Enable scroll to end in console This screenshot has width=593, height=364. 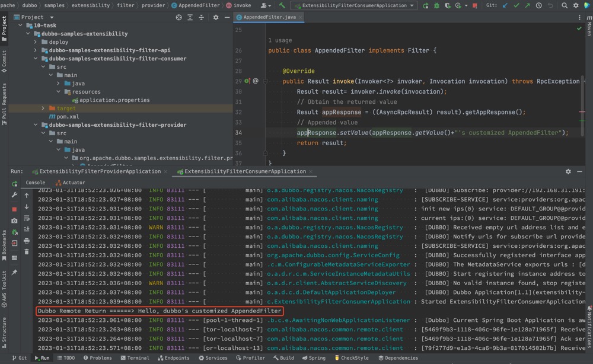tap(26, 229)
